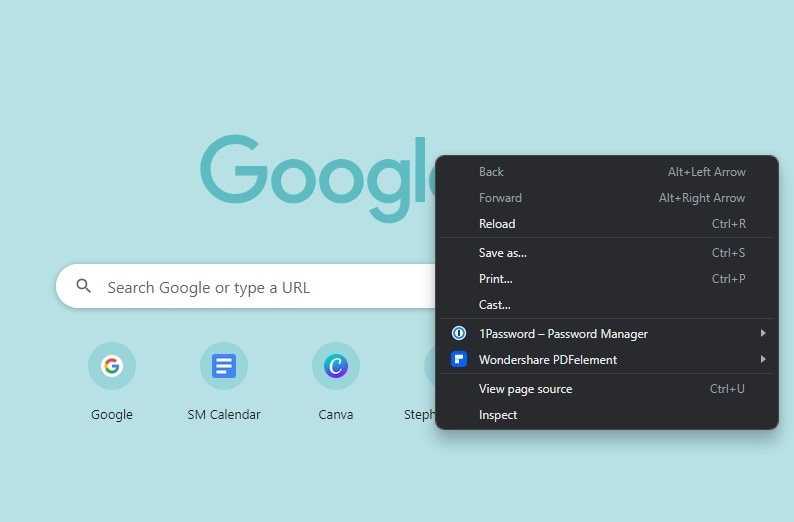Click the 1Password icon in context menu

pos(459,333)
